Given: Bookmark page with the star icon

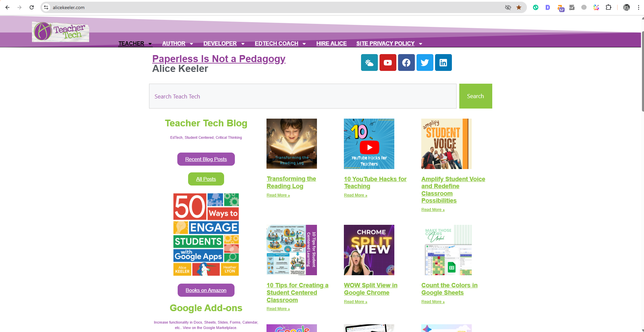Looking at the screenshot, I should [519, 7].
